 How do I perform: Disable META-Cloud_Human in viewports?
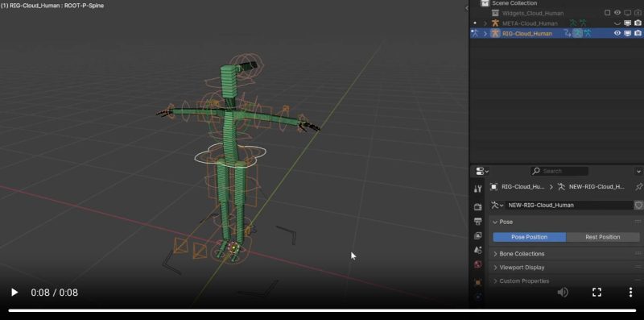(x=628, y=23)
